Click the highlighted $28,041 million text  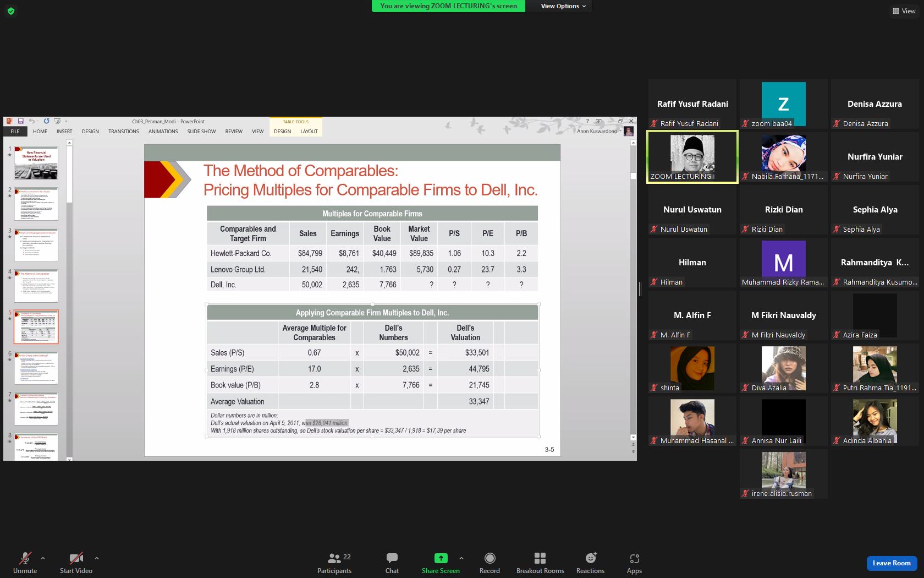pyautogui.click(x=327, y=423)
